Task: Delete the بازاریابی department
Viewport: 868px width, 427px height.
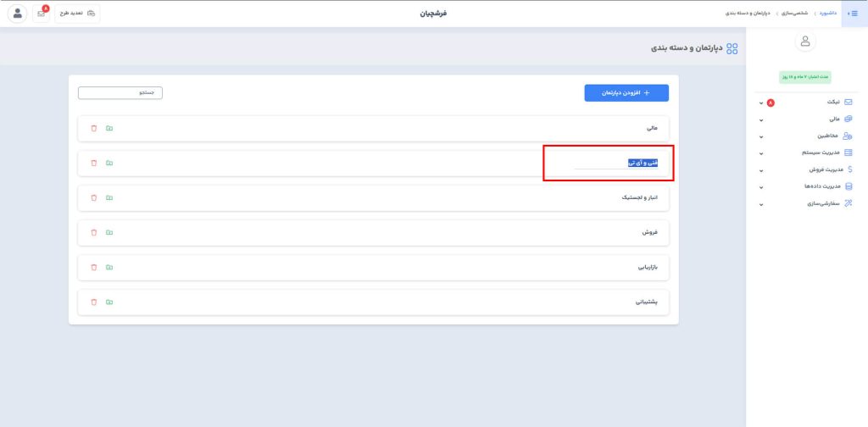Action: click(94, 268)
